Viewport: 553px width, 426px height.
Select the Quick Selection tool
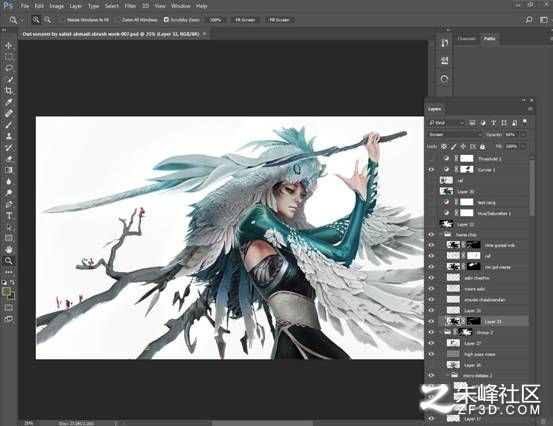click(x=9, y=79)
